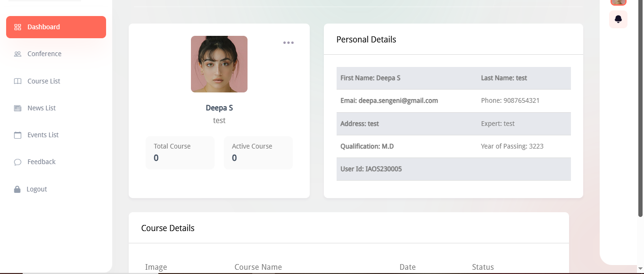Click the Events List calendar icon
This screenshot has width=644, height=274.
pos(17,135)
